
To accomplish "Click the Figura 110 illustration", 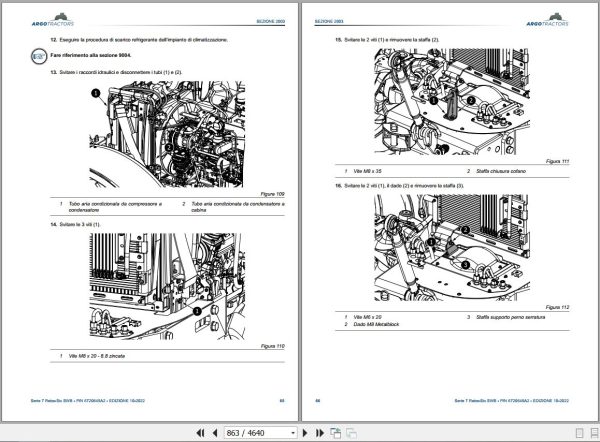I will pos(167,286).
